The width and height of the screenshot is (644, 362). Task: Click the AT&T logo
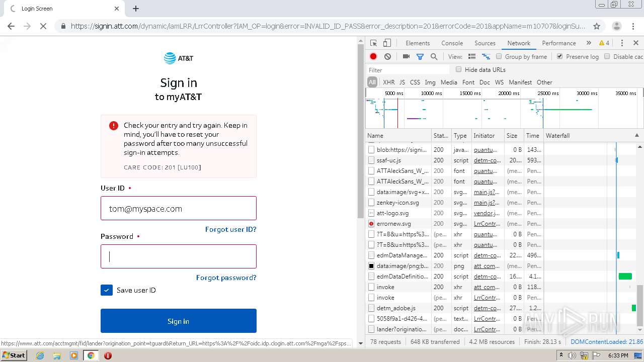179,58
